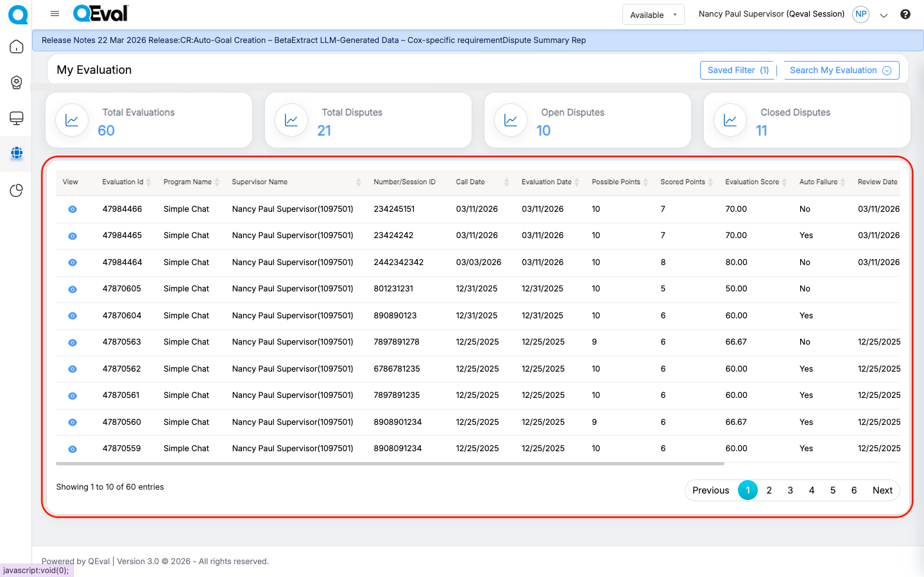The width and height of the screenshot is (924, 577).
Task: Click the NP user avatar
Action: [x=860, y=14]
